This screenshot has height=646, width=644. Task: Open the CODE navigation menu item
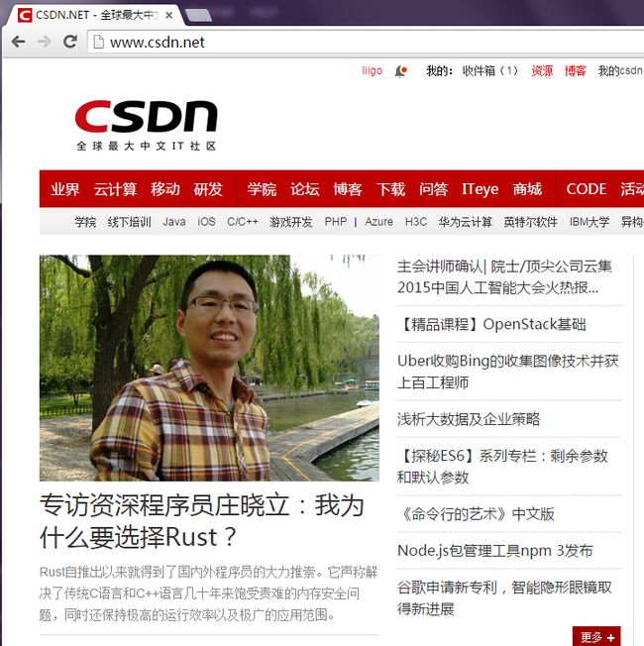click(586, 189)
